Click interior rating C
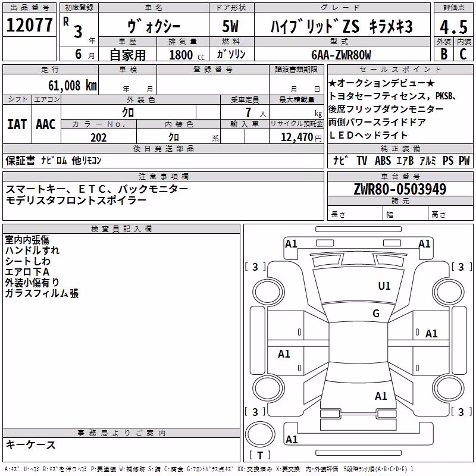The image size is (476, 476). coord(464,54)
